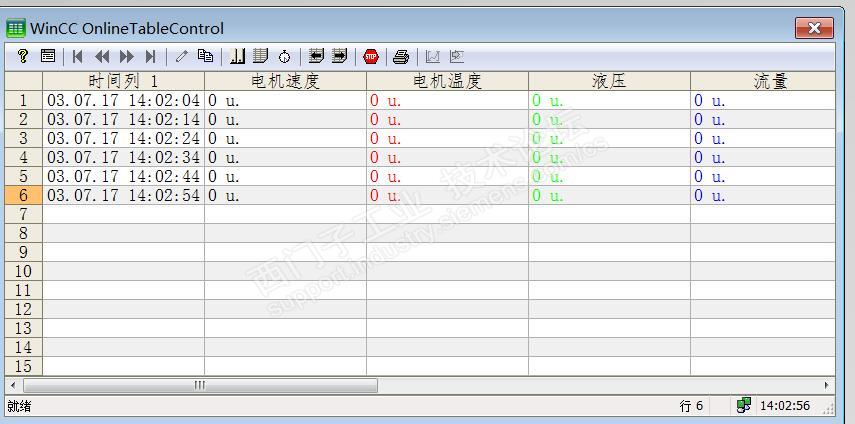Select row header number 10
The image size is (855, 424).
click(23, 271)
